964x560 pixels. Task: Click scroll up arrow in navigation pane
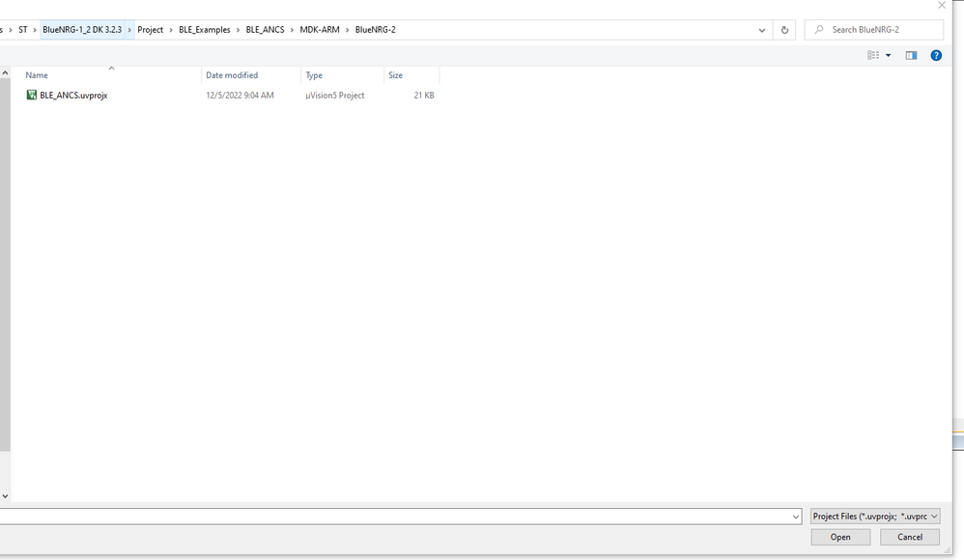pyautogui.click(x=5, y=73)
